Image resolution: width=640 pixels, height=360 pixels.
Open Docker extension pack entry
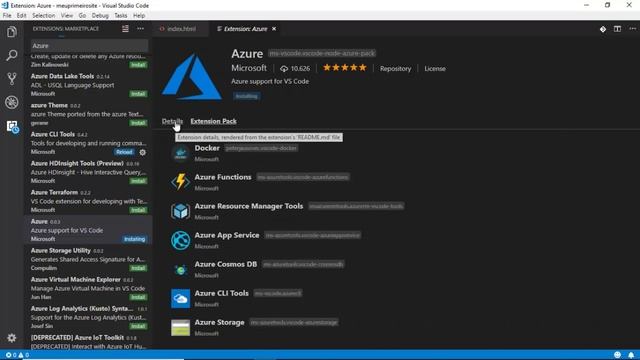207,148
